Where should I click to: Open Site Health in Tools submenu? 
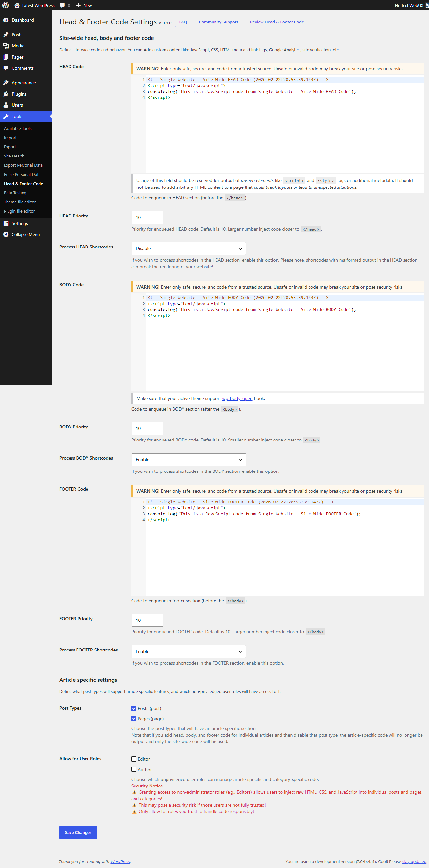pos(14,156)
